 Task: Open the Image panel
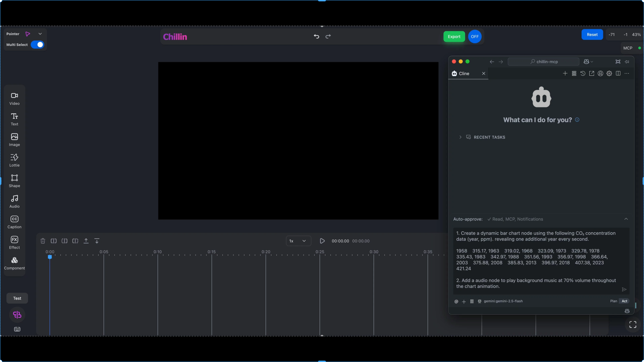click(x=14, y=140)
